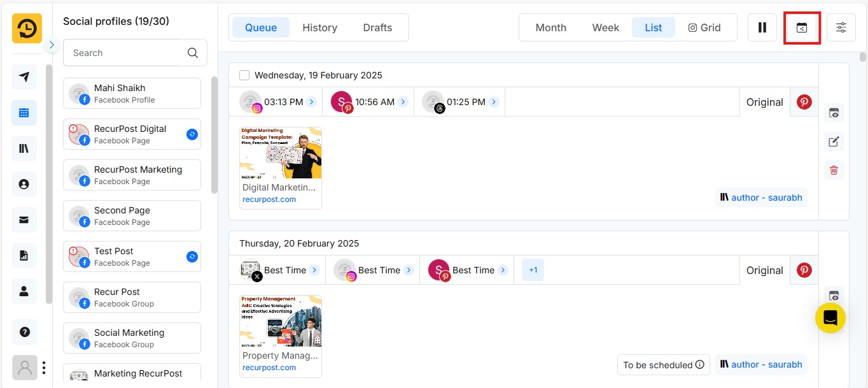Pause the posting queue
The height and width of the screenshot is (388, 868).
coord(762,27)
